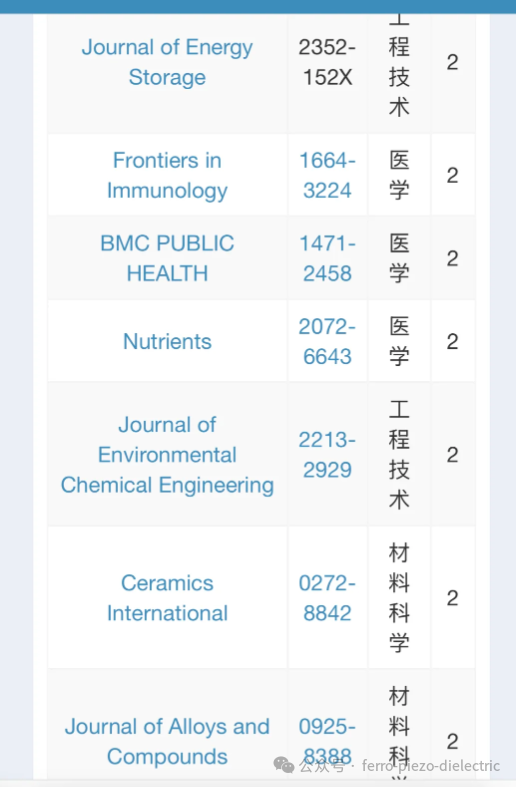Click the tier 2 cell for Frontiers in Immunology
Viewport: 516px width, 787px height.
[x=453, y=175]
